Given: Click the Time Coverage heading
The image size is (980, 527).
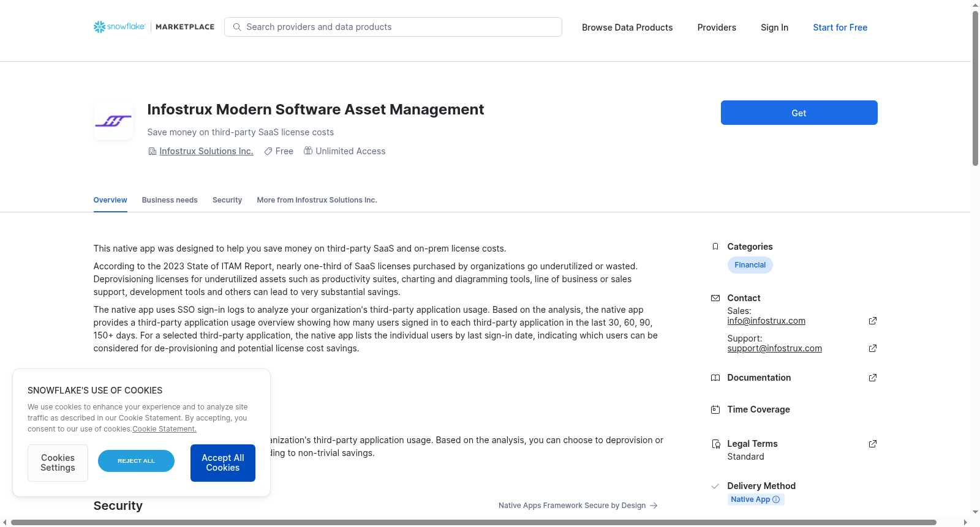Looking at the screenshot, I should point(758,409).
